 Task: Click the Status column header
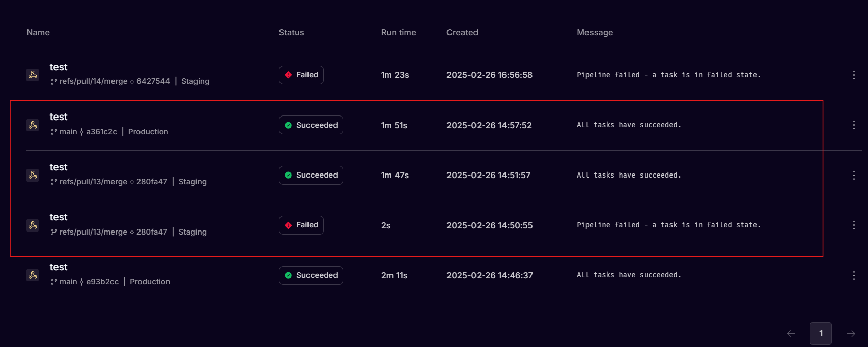click(291, 32)
